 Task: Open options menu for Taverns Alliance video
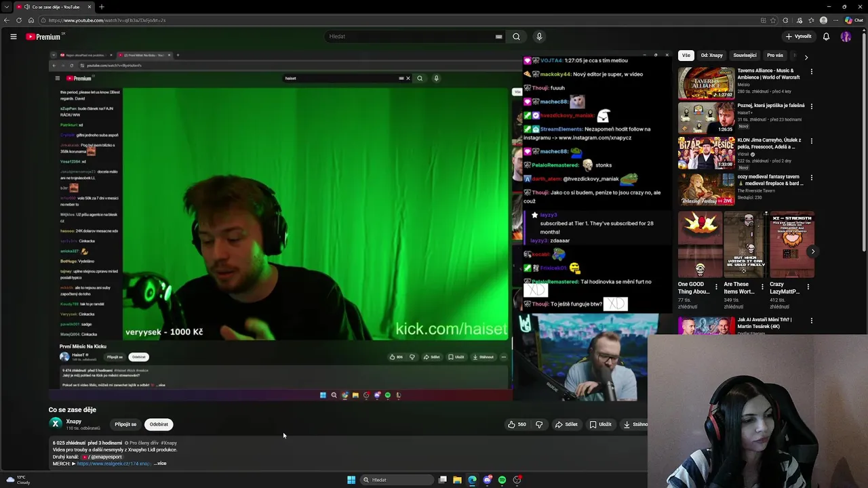pyautogui.click(x=811, y=71)
